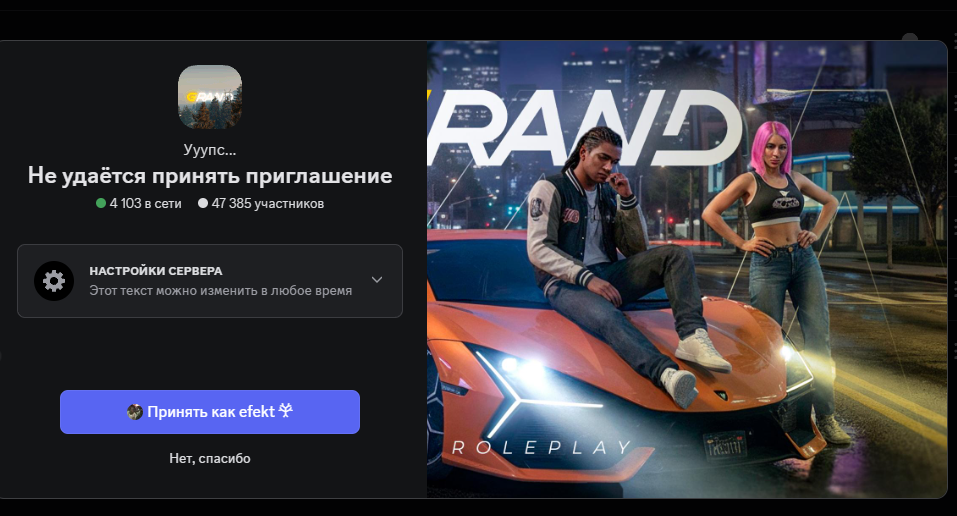The image size is (957, 516).
Task: Click the server settings gear icon
Action: 54,281
